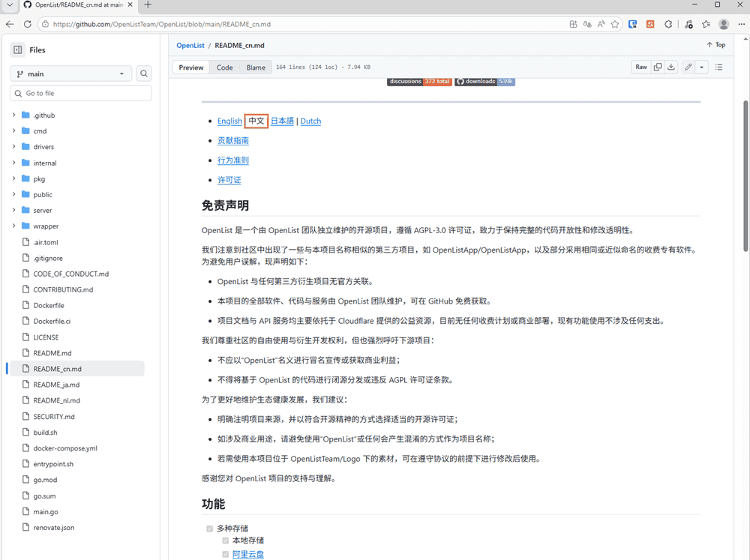
Task: Switch to the Blame tab
Action: tap(256, 67)
